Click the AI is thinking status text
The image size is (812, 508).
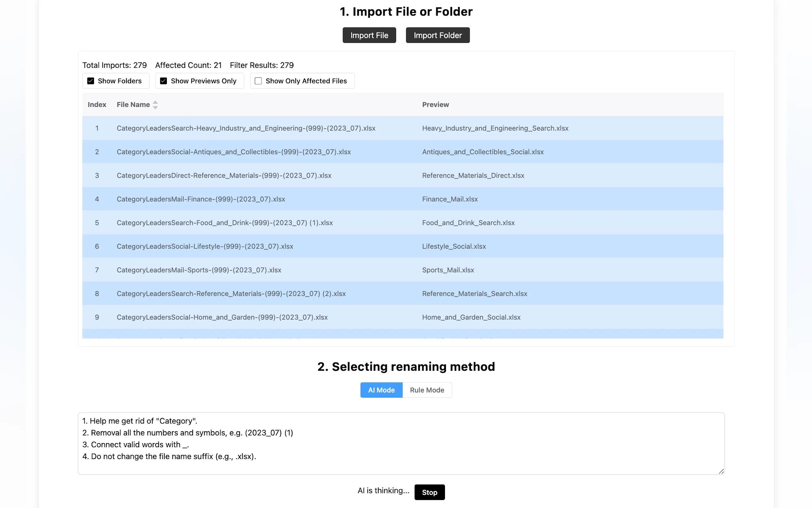tap(383, 490)
